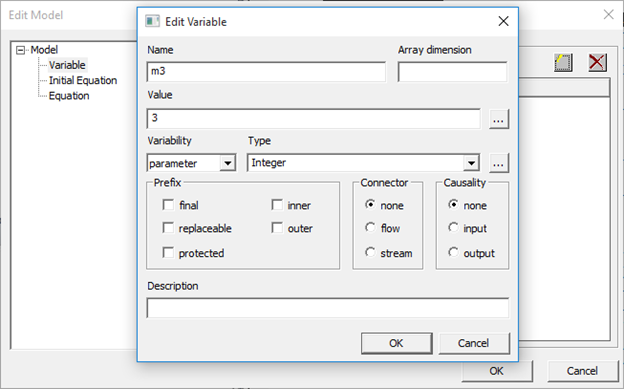Screen dimensions: 624x389
Task: Select Causality output radio button
Action: tap(453, 252)
